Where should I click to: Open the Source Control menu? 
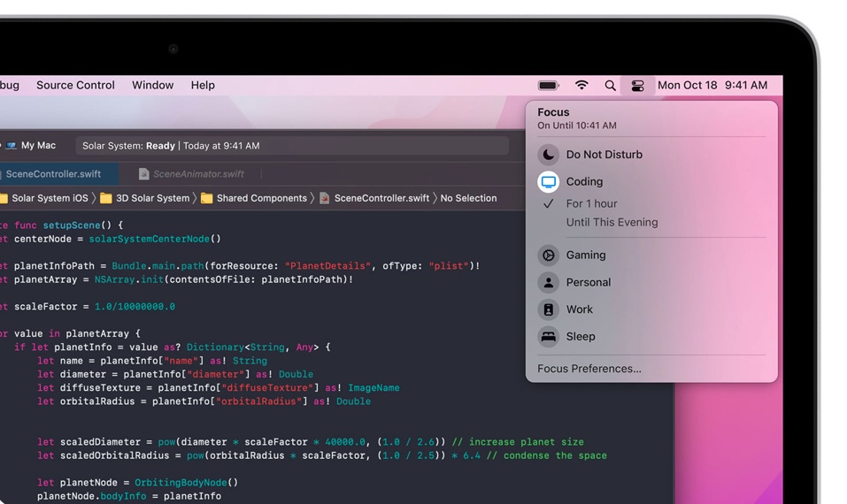click(75, 85)
